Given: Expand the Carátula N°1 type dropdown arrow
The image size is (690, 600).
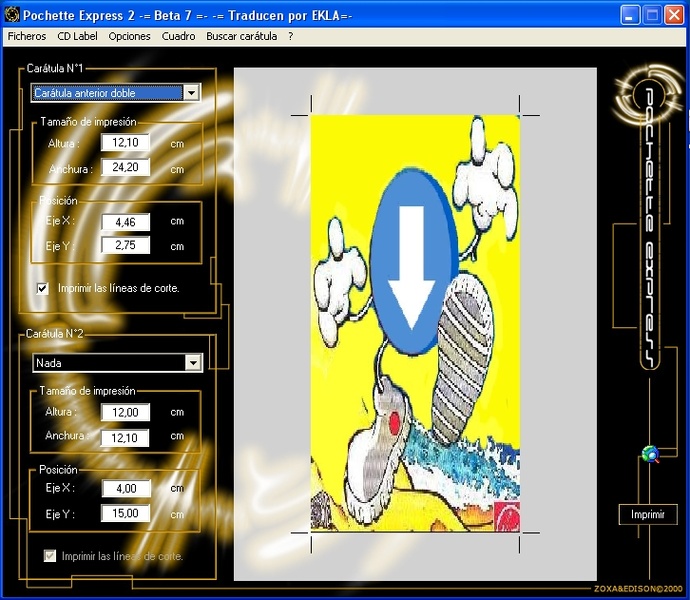Looking at the screenshot, I should click(191, 93).
